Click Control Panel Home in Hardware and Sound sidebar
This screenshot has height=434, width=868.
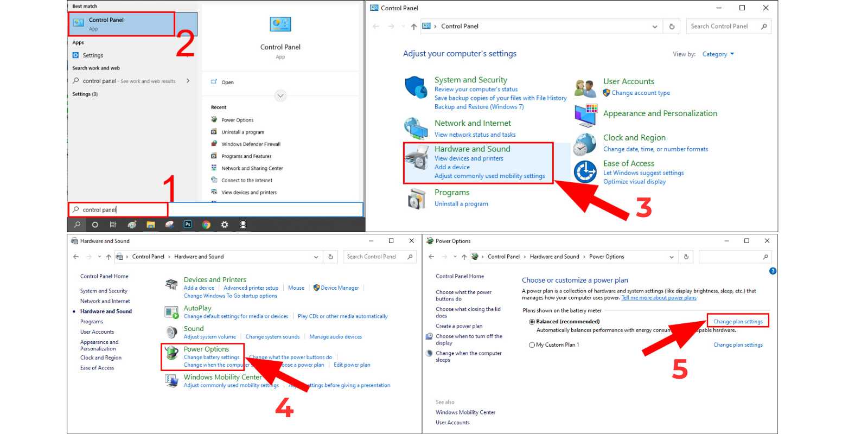[x=104, y=276]
